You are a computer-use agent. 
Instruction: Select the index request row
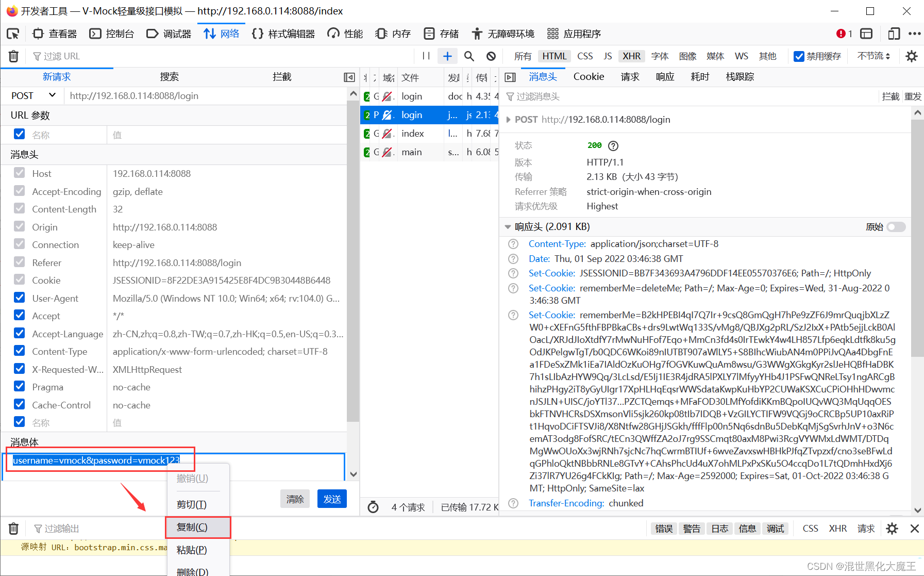[430, 134]
